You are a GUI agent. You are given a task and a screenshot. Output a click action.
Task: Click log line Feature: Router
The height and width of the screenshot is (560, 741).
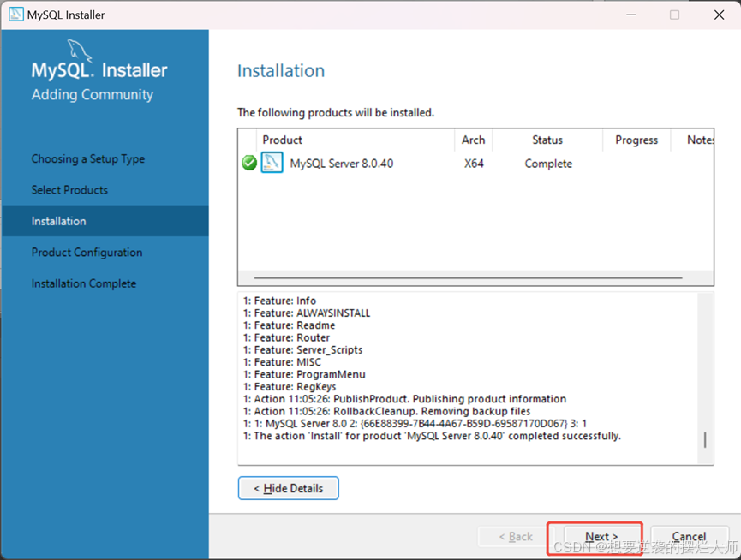click(286, 337)
